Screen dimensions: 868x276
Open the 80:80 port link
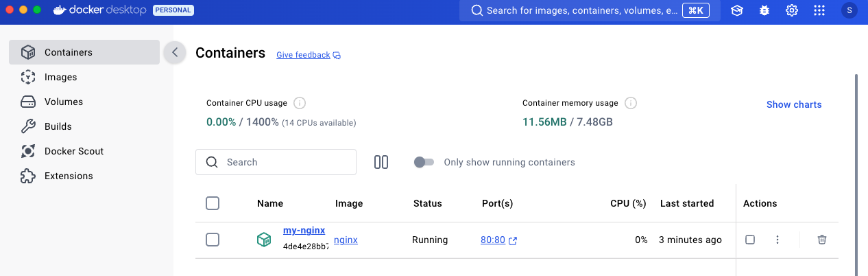[493, 240]
